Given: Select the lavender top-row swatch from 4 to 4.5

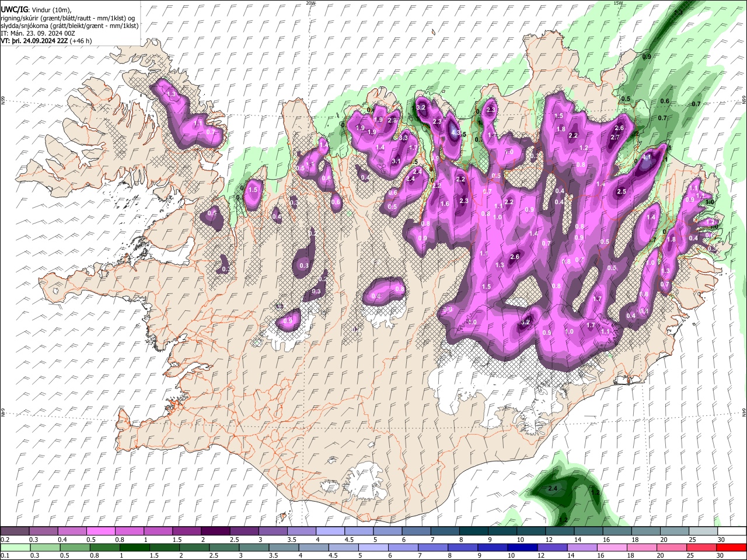Looking at the screenshot, I should coord(330,531).
